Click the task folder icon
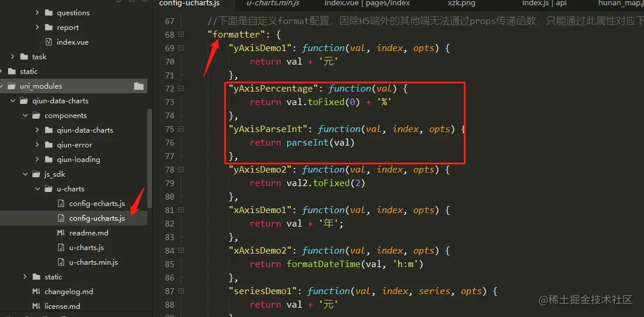The image size is (644, 317). point(24,57)
